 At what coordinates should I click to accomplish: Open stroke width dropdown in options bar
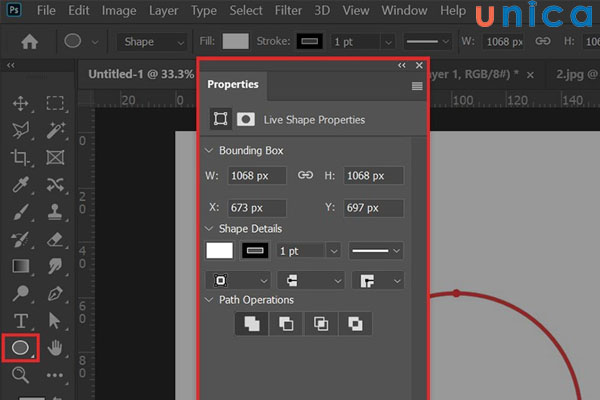pos(388,42)
